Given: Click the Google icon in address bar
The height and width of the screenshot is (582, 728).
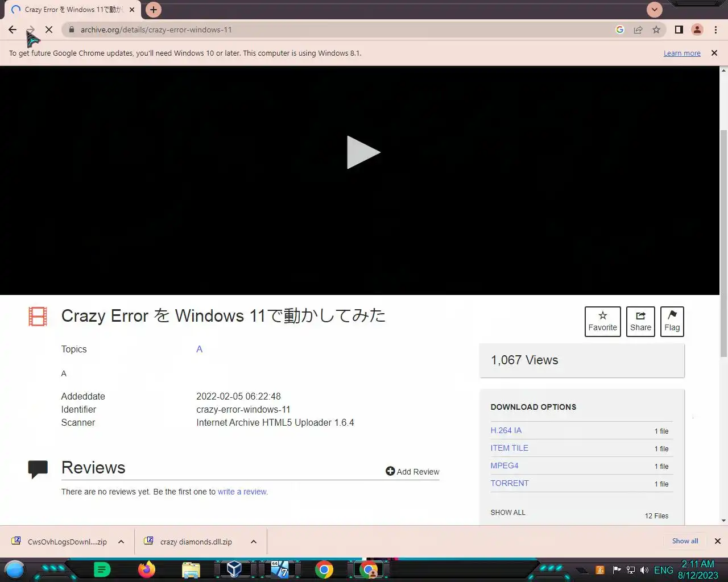Looking at the screenshot, I should (x=620, y=30).
